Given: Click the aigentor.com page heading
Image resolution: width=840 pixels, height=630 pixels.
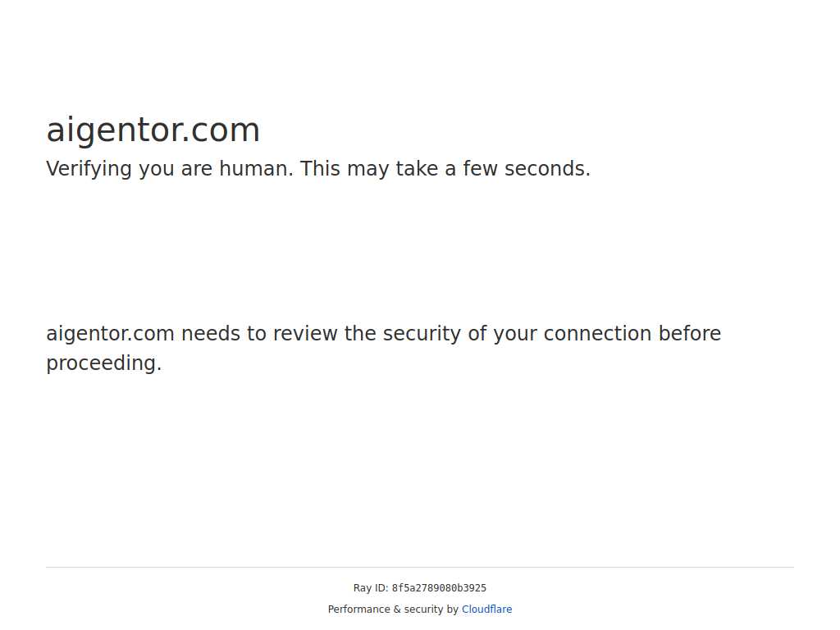Looking at the screenshot, I should point(153,130).
